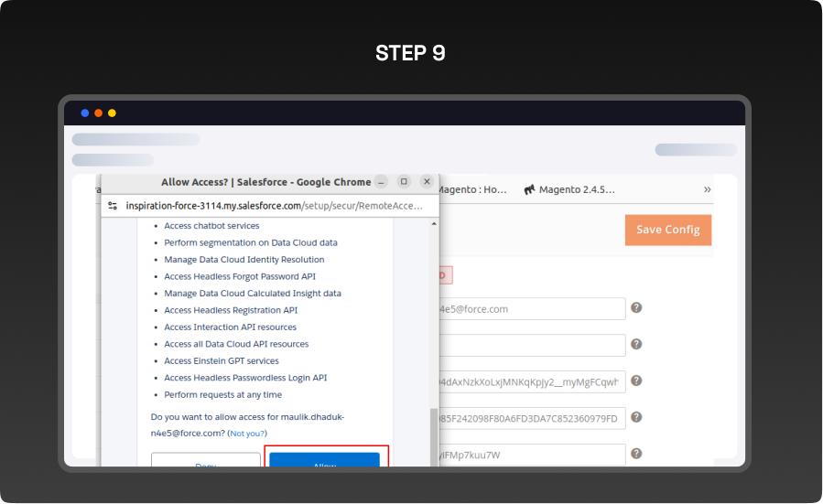Click the Save Config button
The image size is (823, 504).
[667, 230]
